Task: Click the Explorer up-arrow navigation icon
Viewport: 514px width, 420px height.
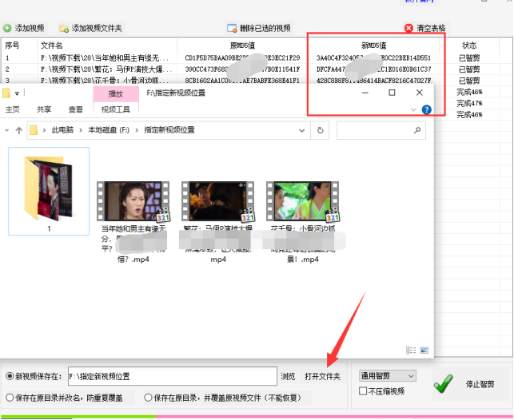Action: click(x=19, y=131)
